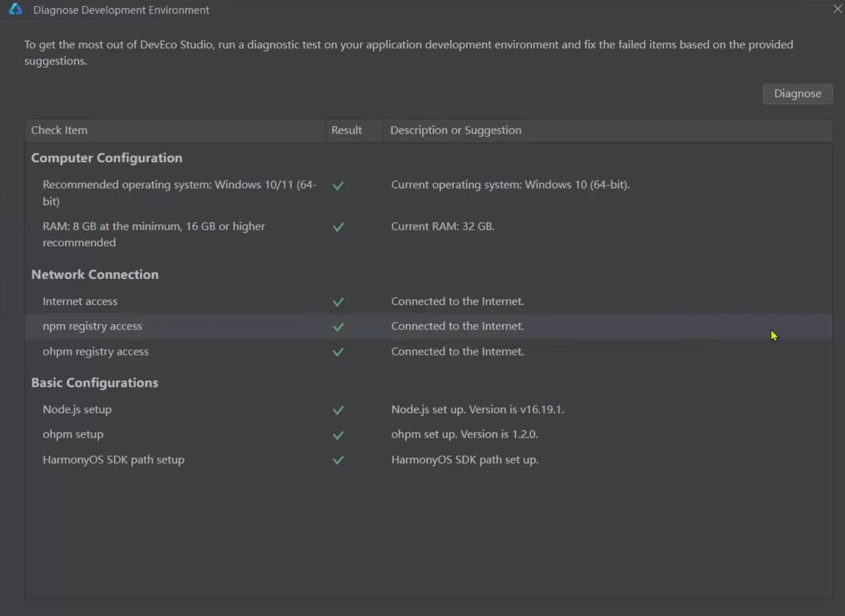
Task: Select the ohpm registry access row
Action: (x=428, y=352)
